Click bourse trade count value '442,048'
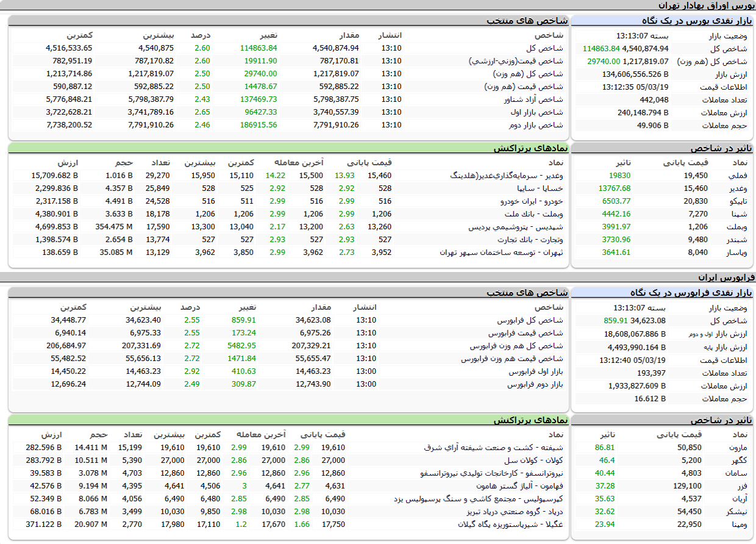 pos(654,99)
